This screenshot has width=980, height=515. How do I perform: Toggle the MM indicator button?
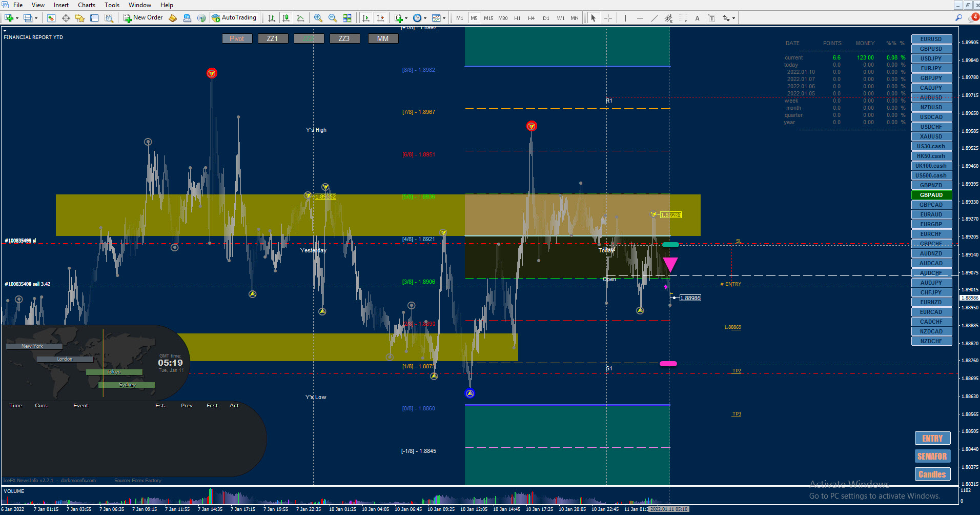tap(383, 38)
